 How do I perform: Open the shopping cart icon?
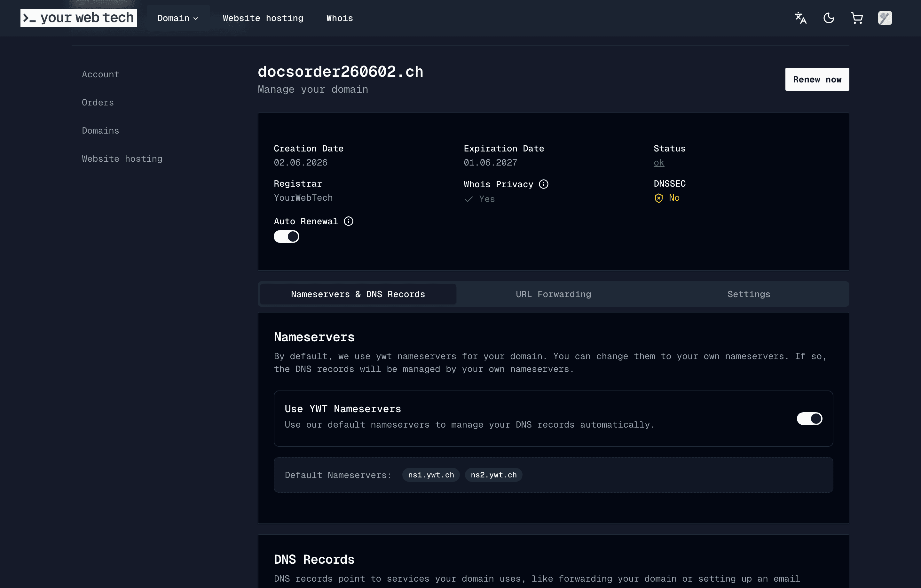(857, 18)
